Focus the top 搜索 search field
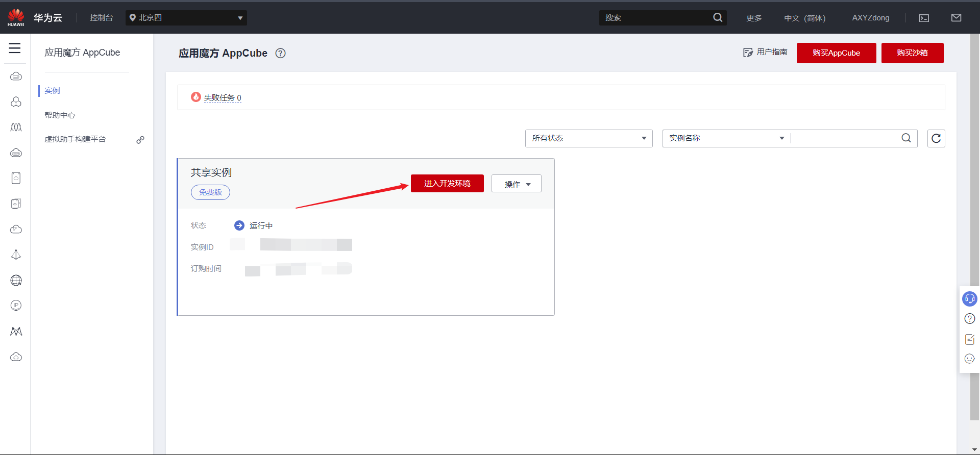 click(x=657, y=18)
